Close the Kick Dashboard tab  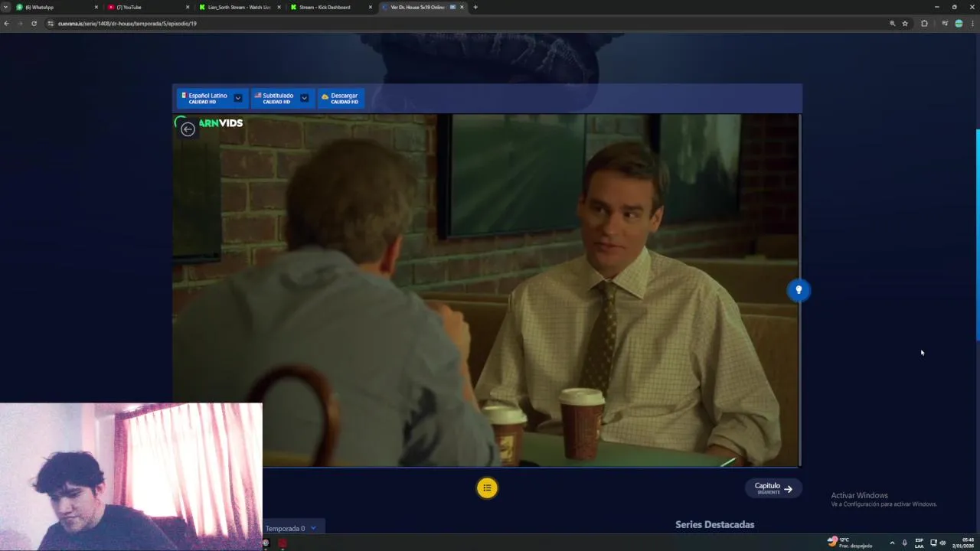pyautogui.click(x=371, y=7)
